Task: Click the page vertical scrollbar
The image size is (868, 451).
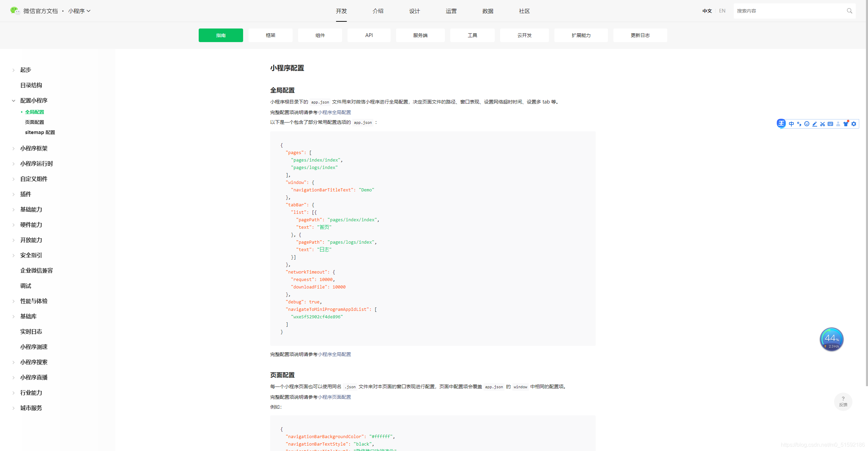Action: (x=867, y=193)
